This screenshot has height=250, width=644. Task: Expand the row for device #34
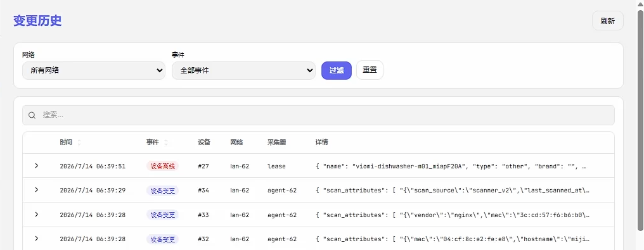[37, 190]
